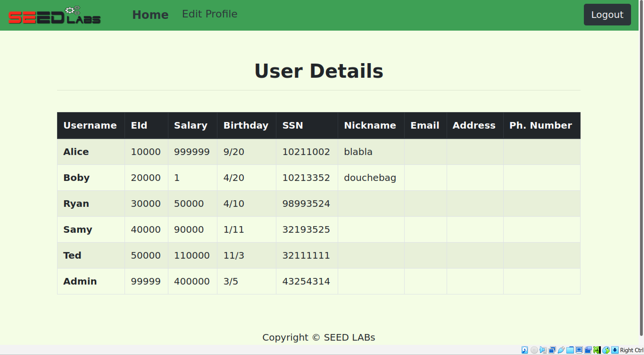This screenshot has width=644, height=355.
Task: Click the video recording status icon
Action: [x=588, y=350]
